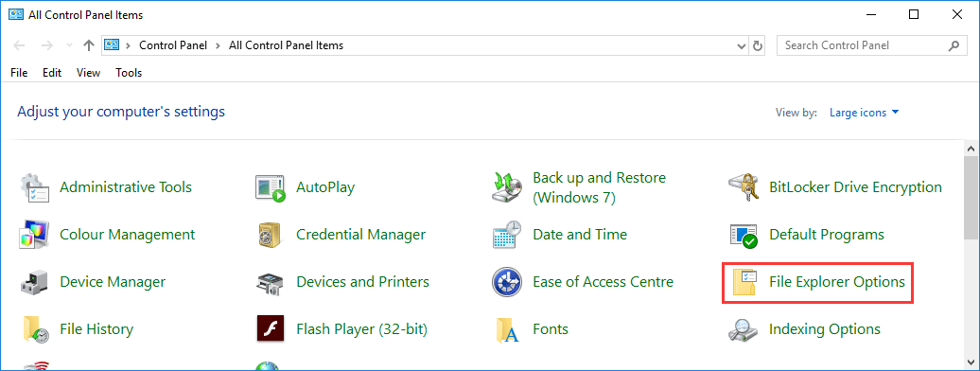The height and width of the screenshot is (371, 980).
Task: Click the Control Panel breadcrumb
Action: point(174,45)
